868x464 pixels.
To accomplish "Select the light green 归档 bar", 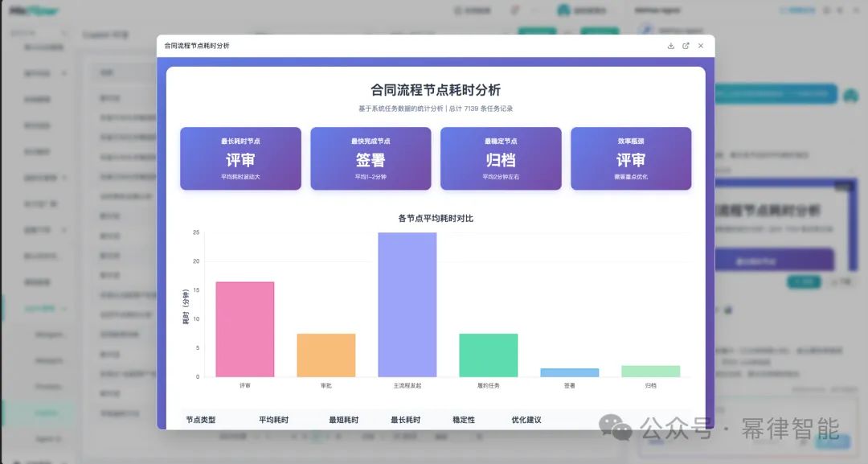I will point(651,372).
